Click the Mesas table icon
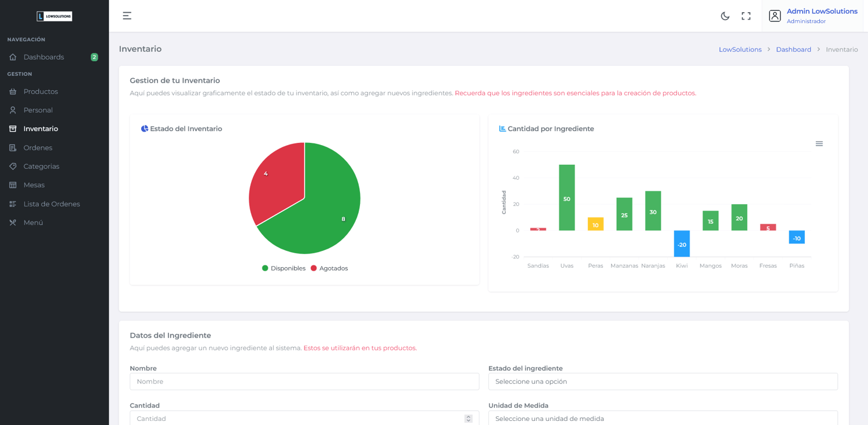The image size is (868, 425). point(13,185)
